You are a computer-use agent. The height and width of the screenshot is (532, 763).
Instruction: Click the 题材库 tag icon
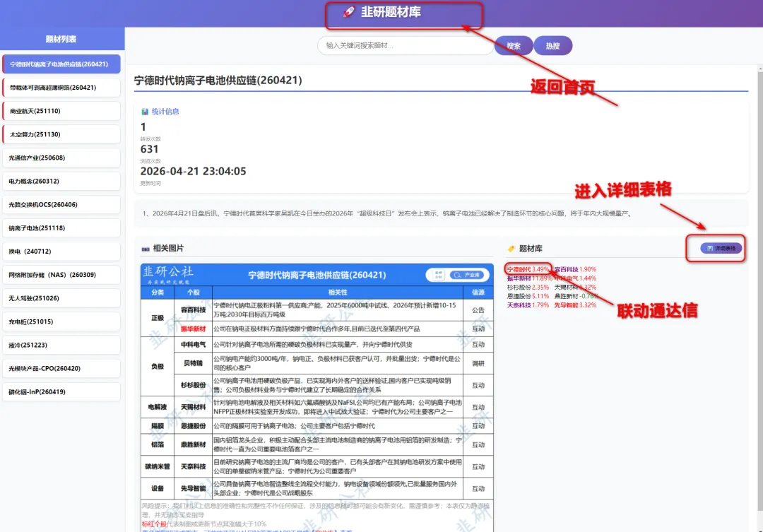click(511, 249)
